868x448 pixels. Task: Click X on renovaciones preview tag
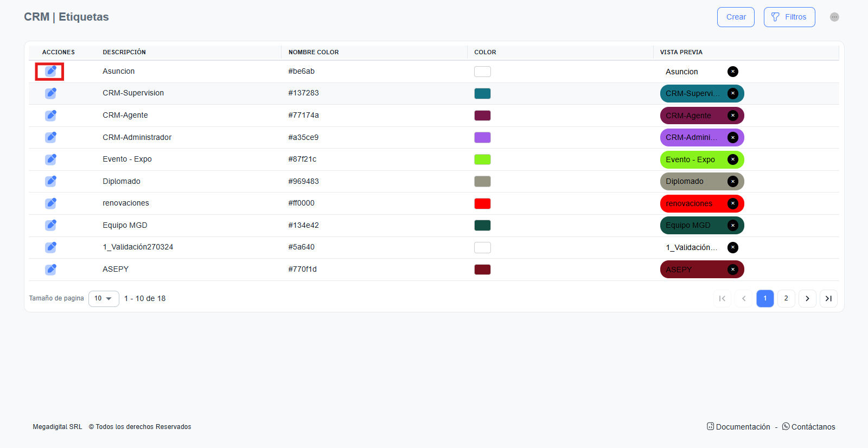coord(732,203)
